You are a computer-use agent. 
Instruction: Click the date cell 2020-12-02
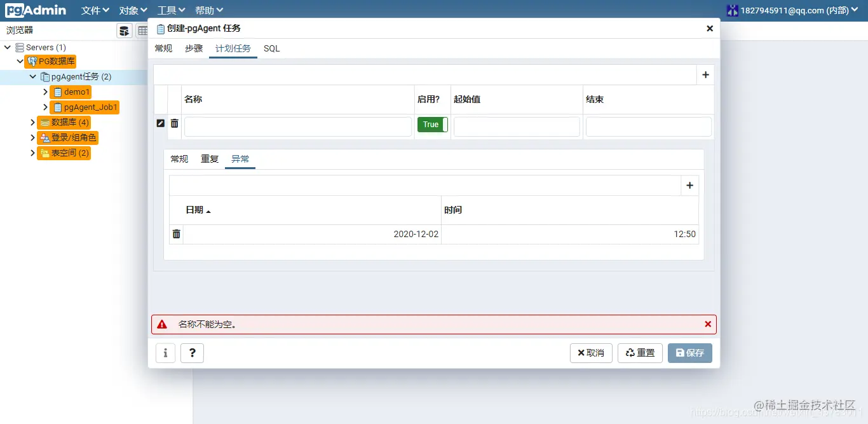click(312, 234)
